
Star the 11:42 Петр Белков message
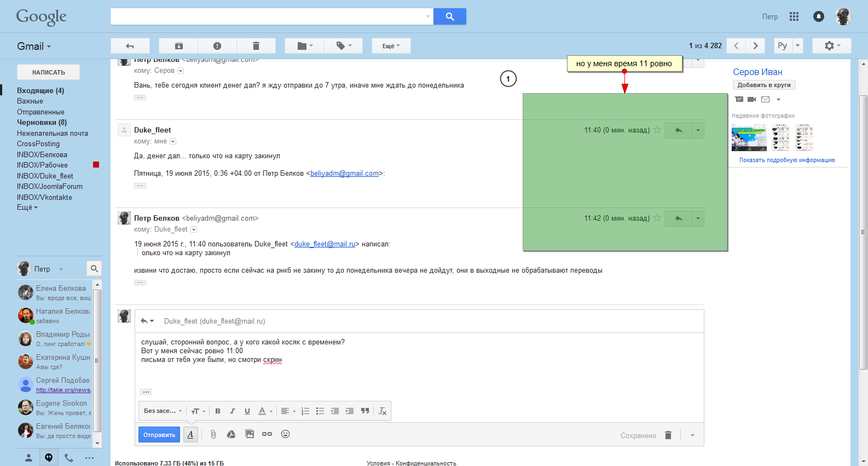[657, 218]
